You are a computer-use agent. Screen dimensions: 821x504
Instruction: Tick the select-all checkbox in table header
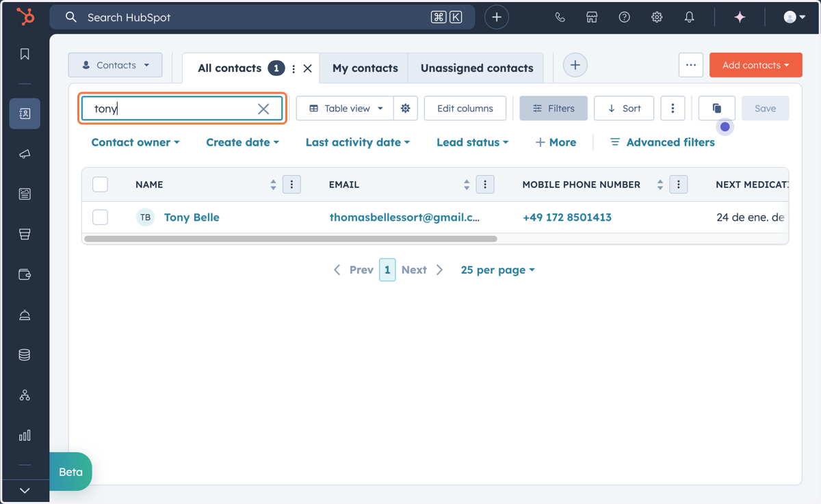(x=101, y=185)
